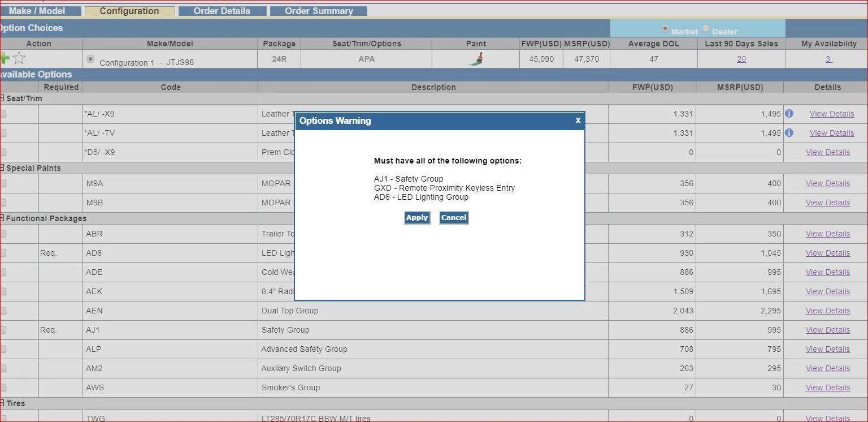Switch to the Order Summary tab
This screenshot has width=868, height=422.
pyautogui.click(x=319, y=11)
